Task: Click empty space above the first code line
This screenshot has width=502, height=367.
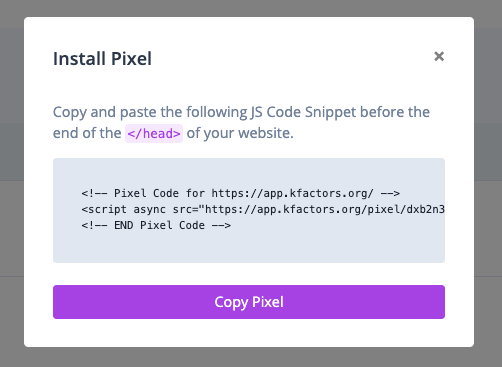Action: (249, 173)
